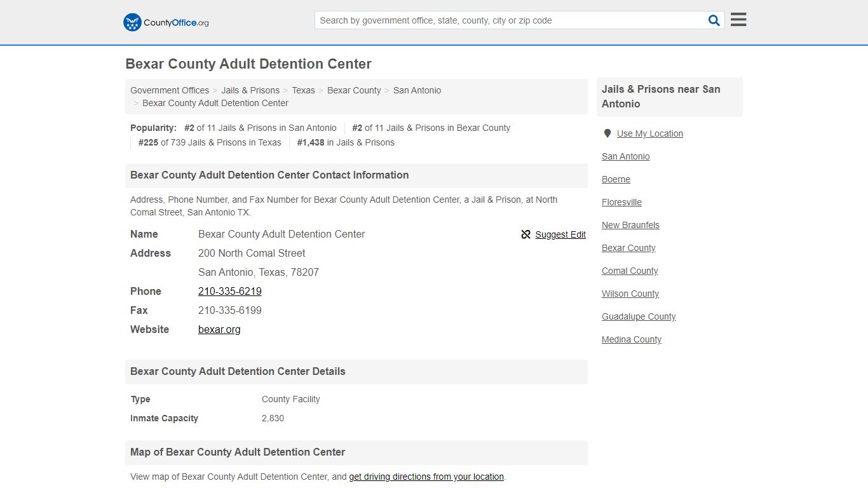Viewport: 868px width, 488px height.
Task: Go to San Antonio breadcrumb
Action: 417,90
